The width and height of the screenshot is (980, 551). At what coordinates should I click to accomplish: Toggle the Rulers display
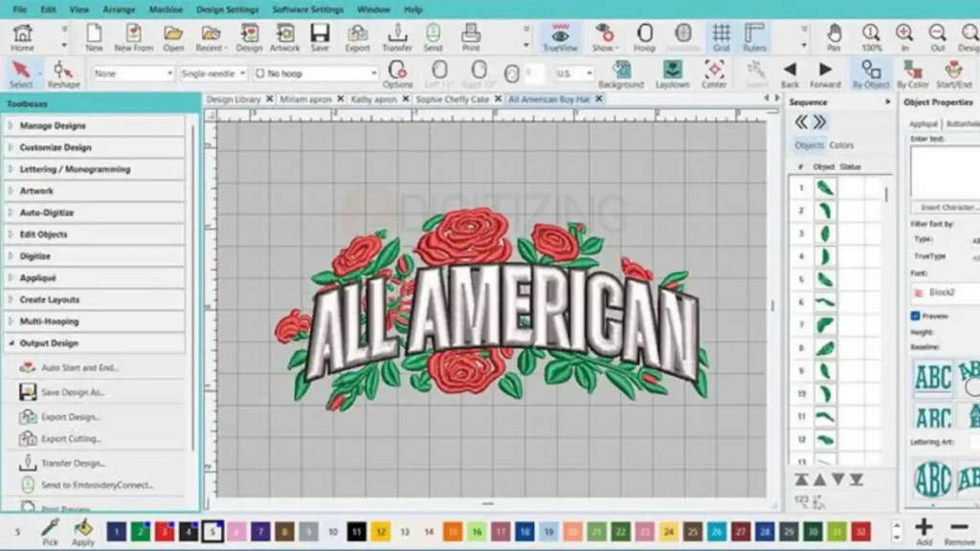(754, 37)
